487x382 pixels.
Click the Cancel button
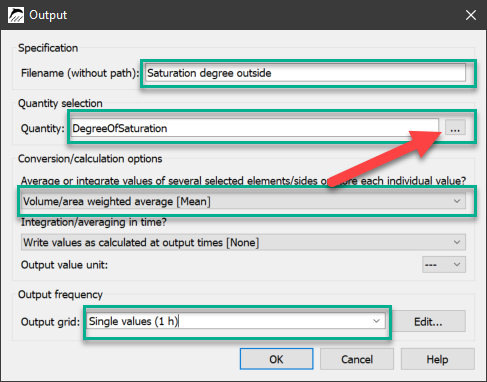(x=357, y=359)
